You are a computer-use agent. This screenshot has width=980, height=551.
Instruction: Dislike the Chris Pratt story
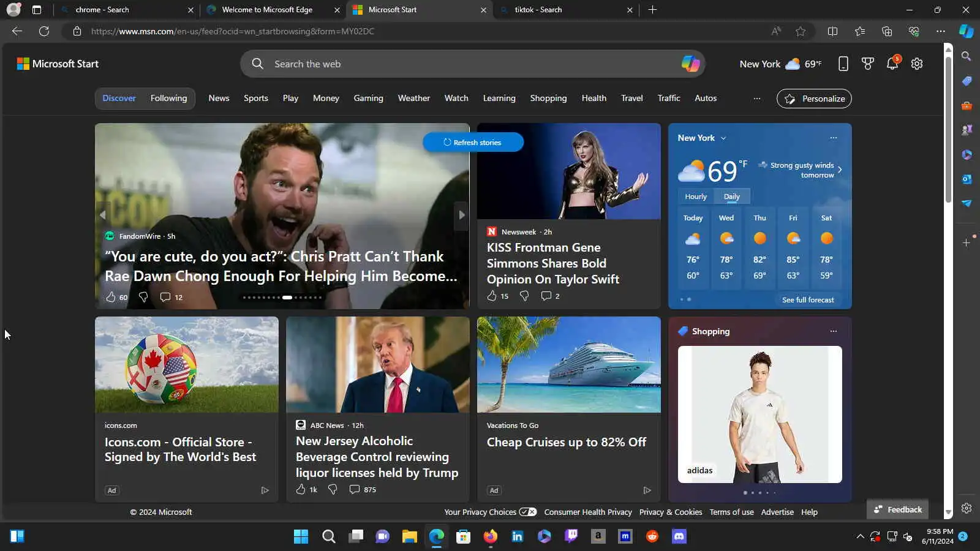pyautogui.click(x=143, y=297)
